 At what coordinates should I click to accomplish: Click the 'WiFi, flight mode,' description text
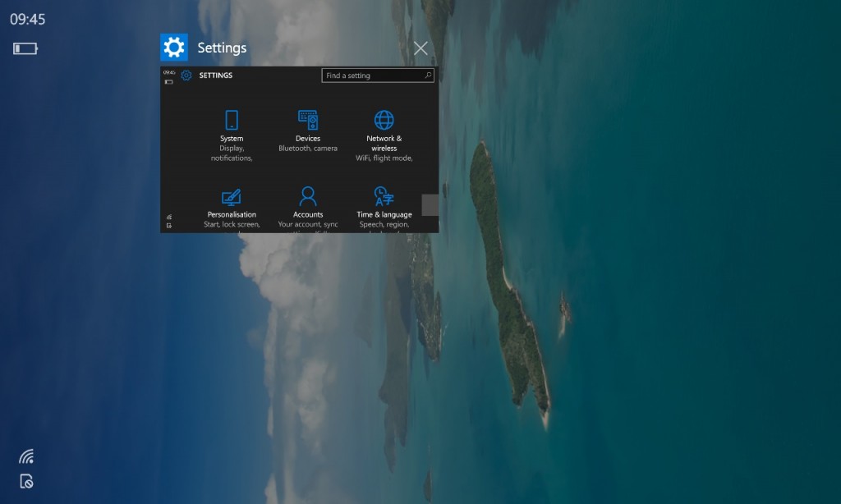click(384, 158)
